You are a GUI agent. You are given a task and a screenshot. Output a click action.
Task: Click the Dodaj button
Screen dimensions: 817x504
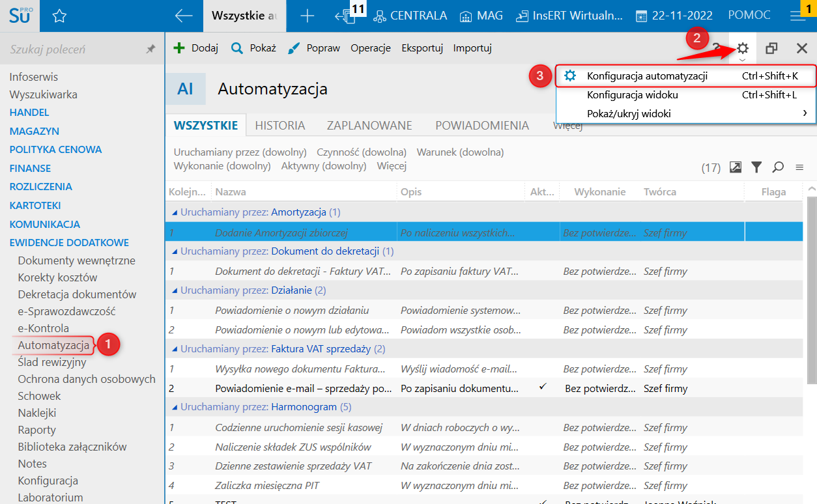pos(196,48)
